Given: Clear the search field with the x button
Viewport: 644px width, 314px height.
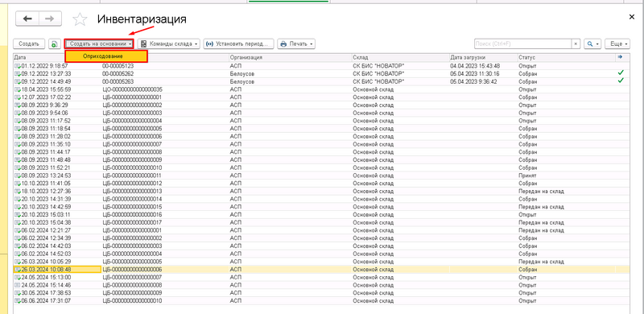Looking at the screenshot, I should coord(576,43).
